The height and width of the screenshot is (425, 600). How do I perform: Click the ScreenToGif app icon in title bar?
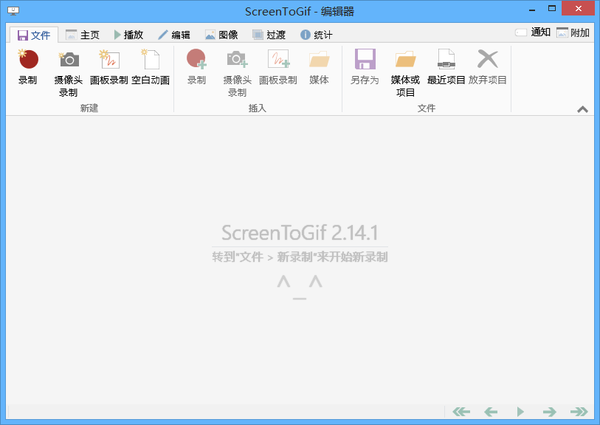[13, 11]
